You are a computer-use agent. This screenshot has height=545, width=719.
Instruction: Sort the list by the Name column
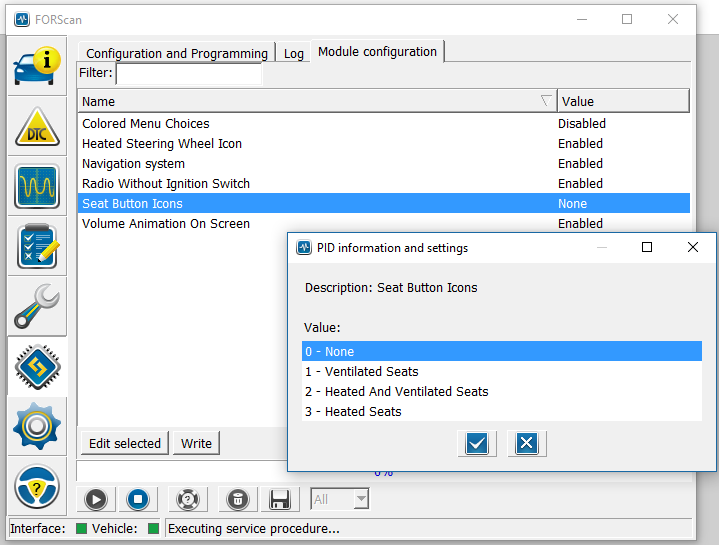317,101
